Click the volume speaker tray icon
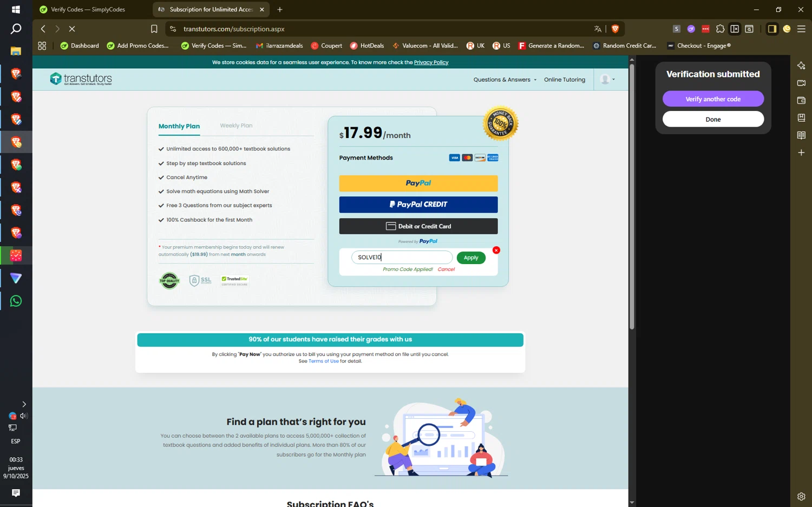Viewport: 812px width, 507px height. (x=23, y=416)
